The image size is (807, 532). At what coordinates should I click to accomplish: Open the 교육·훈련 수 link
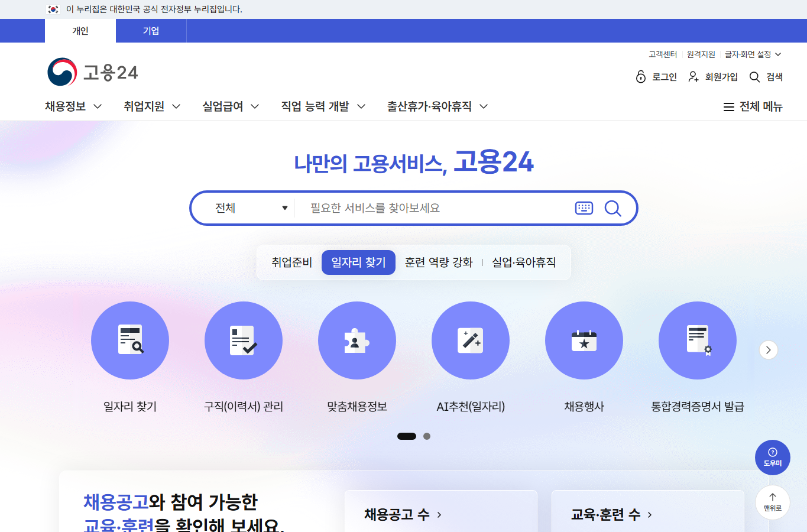[x=611, y=515]
